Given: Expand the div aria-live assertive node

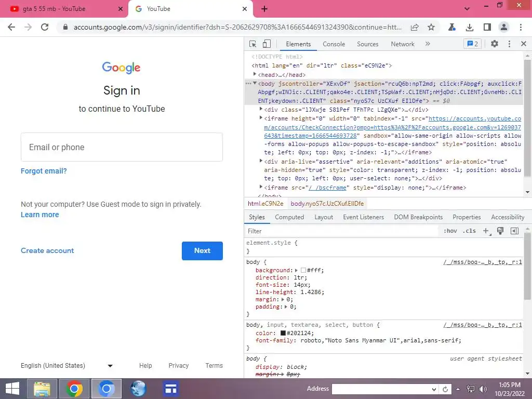Looking at the screenshot, I should (x=261, y=161).
